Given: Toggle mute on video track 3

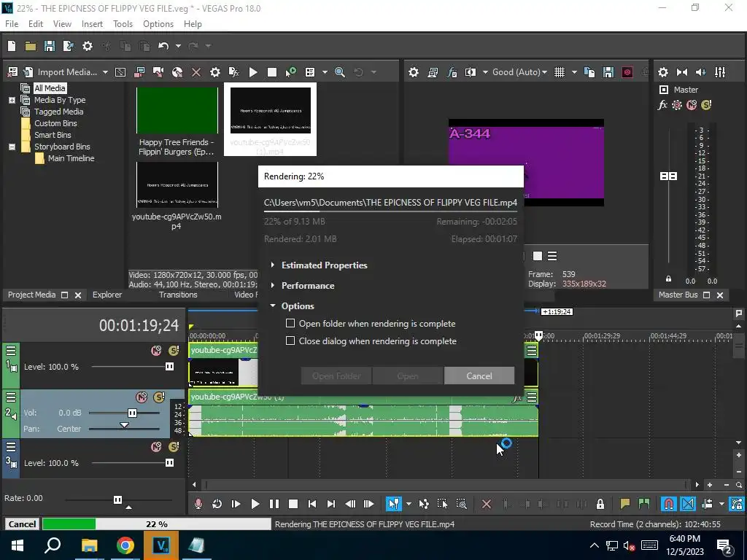Looking at the screenshot, I should 156,447.
